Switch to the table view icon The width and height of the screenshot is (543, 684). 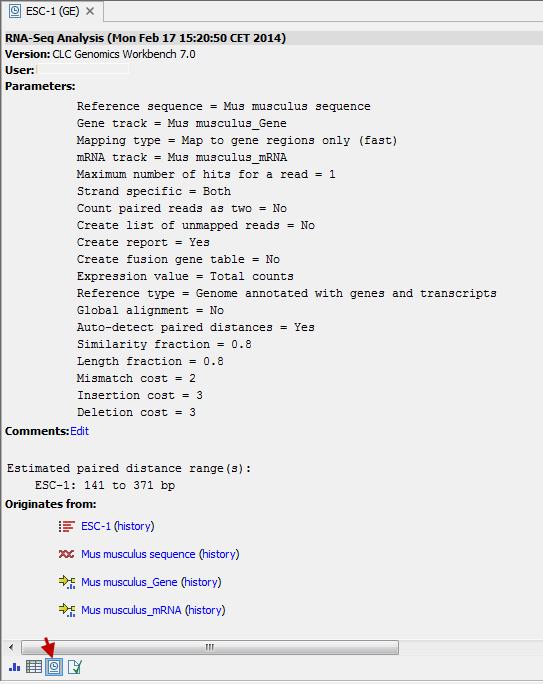pos(34,667)
